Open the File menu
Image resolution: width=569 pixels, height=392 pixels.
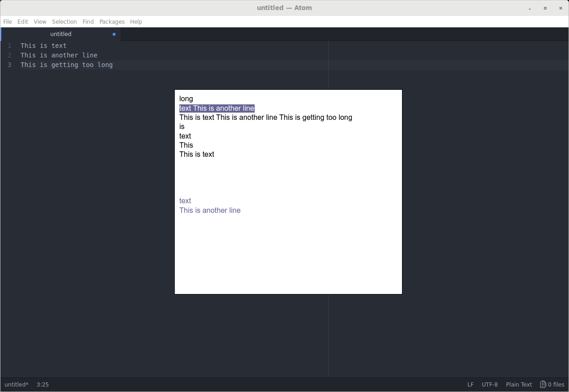point(7,21)
